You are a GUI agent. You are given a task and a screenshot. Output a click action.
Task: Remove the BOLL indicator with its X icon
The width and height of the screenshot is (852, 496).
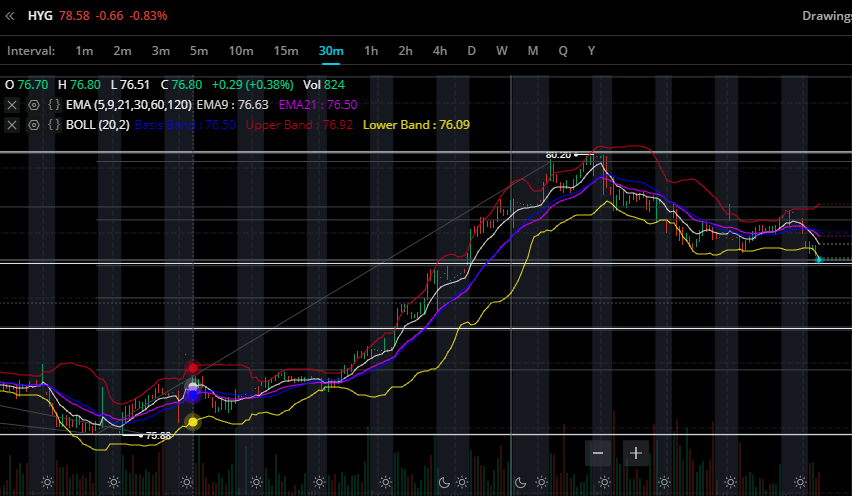(x=12, y=125)
